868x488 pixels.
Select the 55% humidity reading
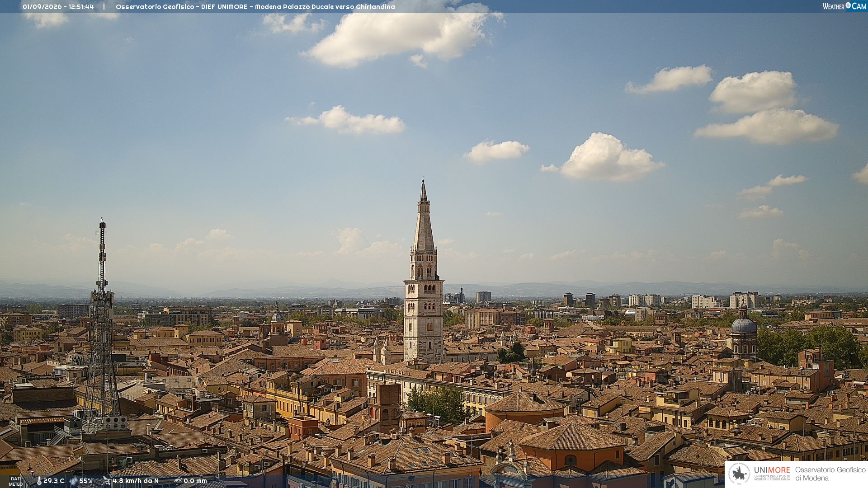click(x=86, y=481)
